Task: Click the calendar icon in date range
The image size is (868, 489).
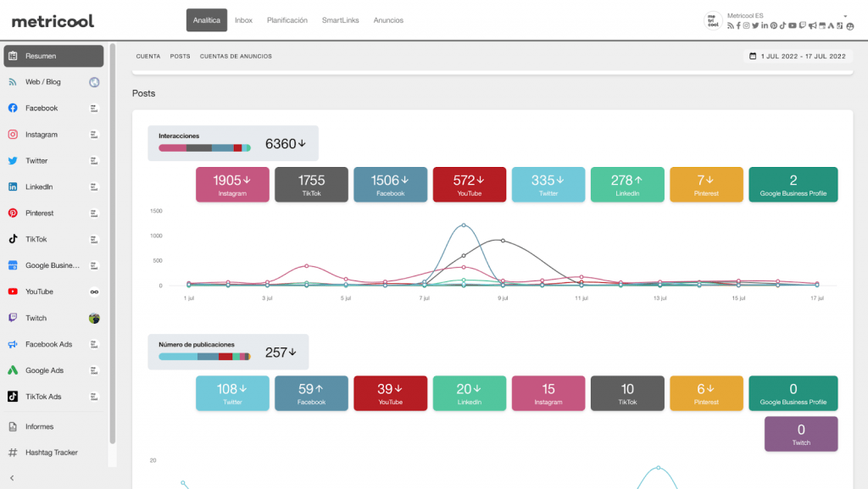Action: (753, 56)
